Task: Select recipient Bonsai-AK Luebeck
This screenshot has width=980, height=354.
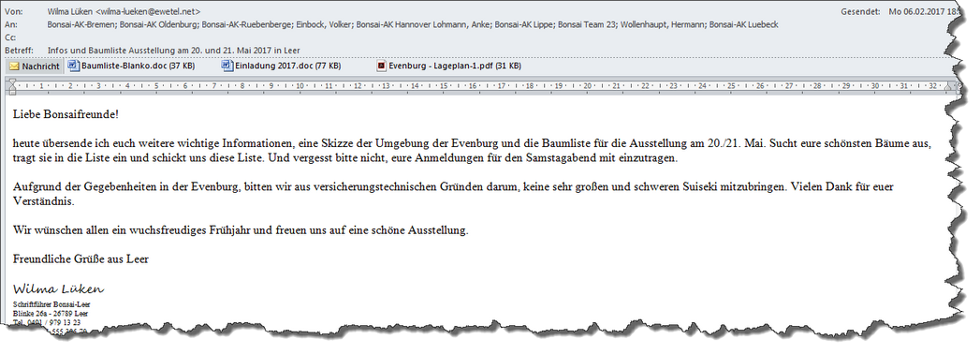Action: [x=744, y=24]
